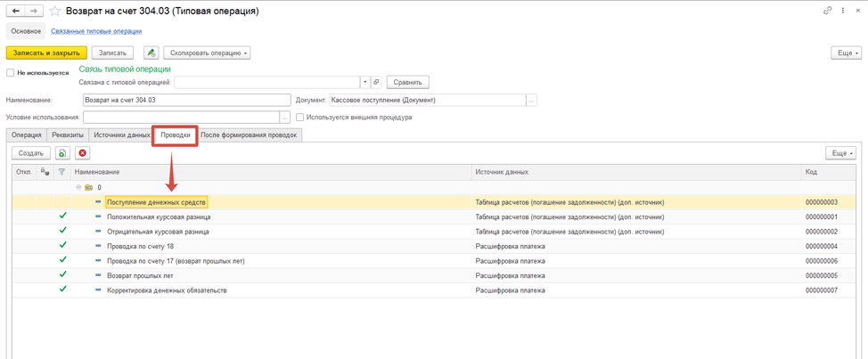This screenshot has width=868, height=359.
Task: Click the Связана с типовой операцией field
Action: point(267,82)
